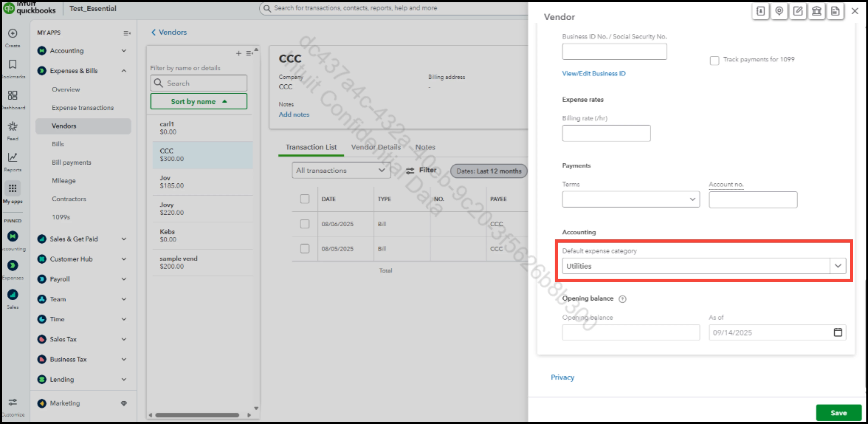Click pinned Accounting icon in left rail
This screenshot has width=868, height=424.
tap(13, 236)
